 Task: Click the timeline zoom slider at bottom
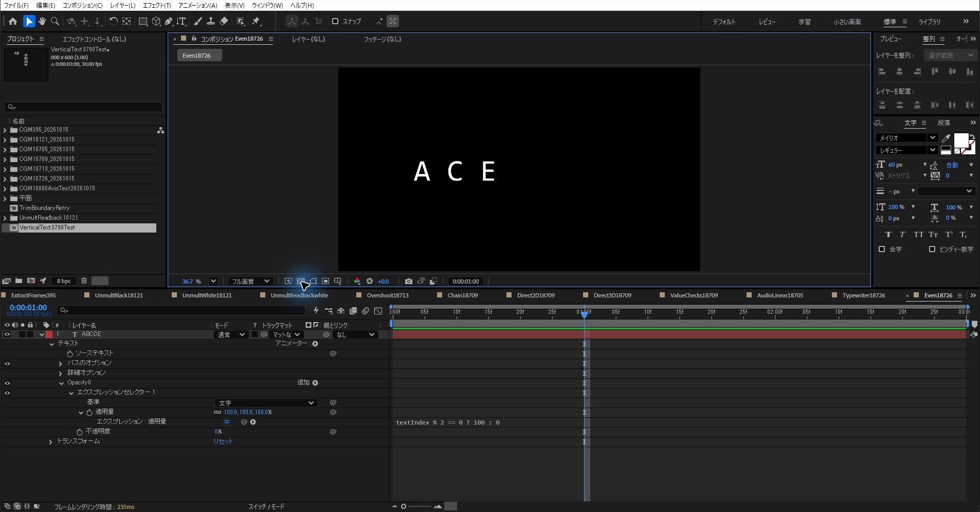pyautogui.click(x=417, y=507)
